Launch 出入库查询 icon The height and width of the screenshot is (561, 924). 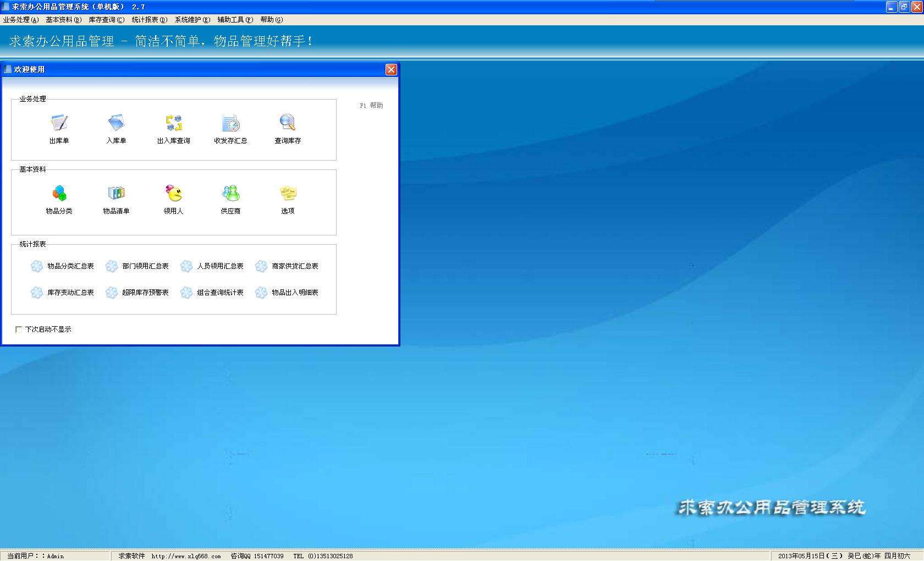174,123
